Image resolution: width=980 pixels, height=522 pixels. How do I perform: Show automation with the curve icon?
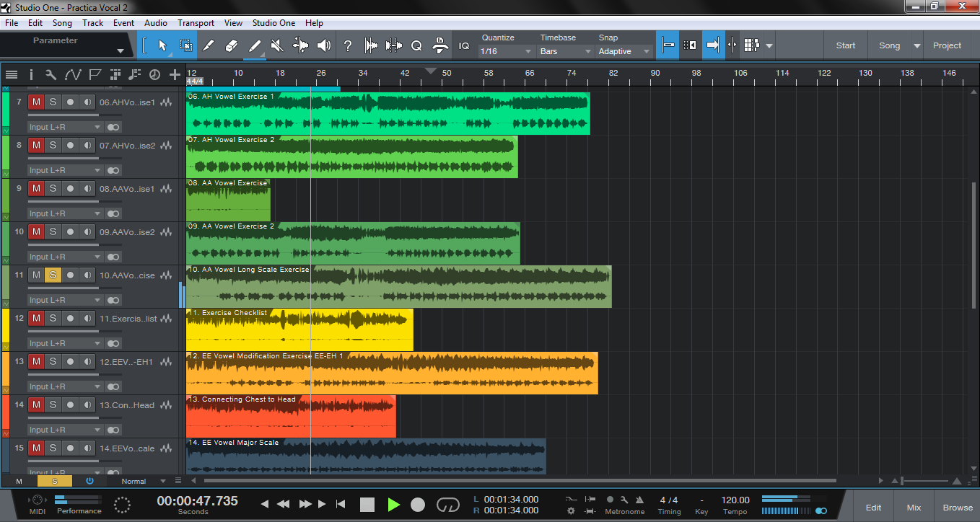pyautogui.click(x=73, y=74)
